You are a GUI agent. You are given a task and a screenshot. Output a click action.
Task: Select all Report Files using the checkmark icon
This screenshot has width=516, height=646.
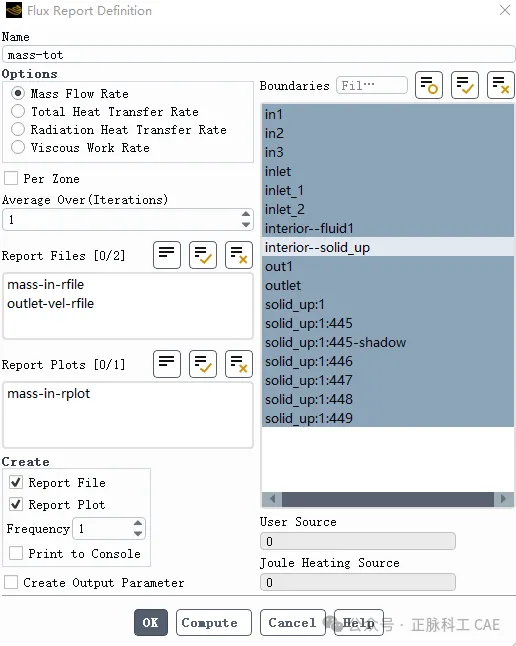202,255
